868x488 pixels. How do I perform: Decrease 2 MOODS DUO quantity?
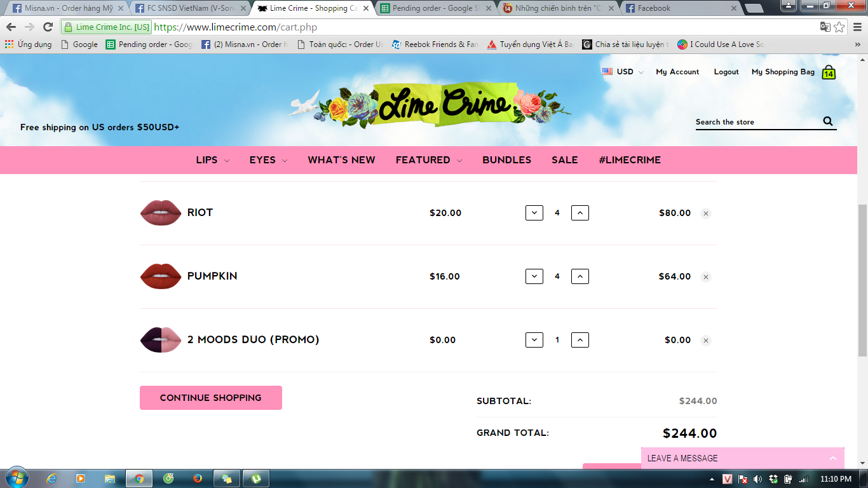click(534, 340)
